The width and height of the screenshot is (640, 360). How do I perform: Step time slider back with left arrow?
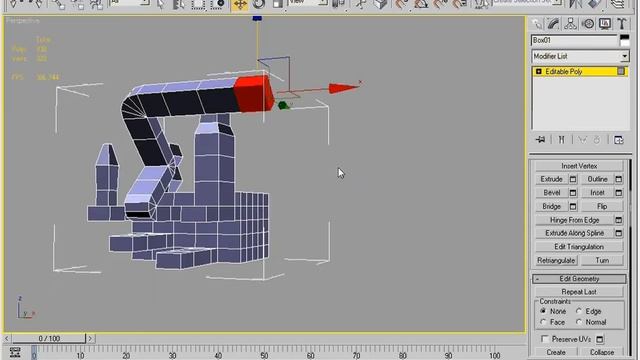(x=7, y=338)
